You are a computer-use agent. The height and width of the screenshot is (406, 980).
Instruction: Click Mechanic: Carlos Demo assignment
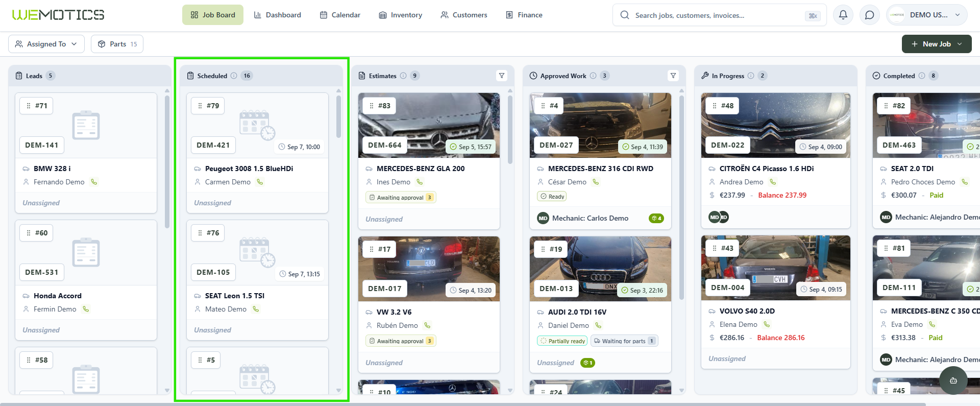click(583, 218)
